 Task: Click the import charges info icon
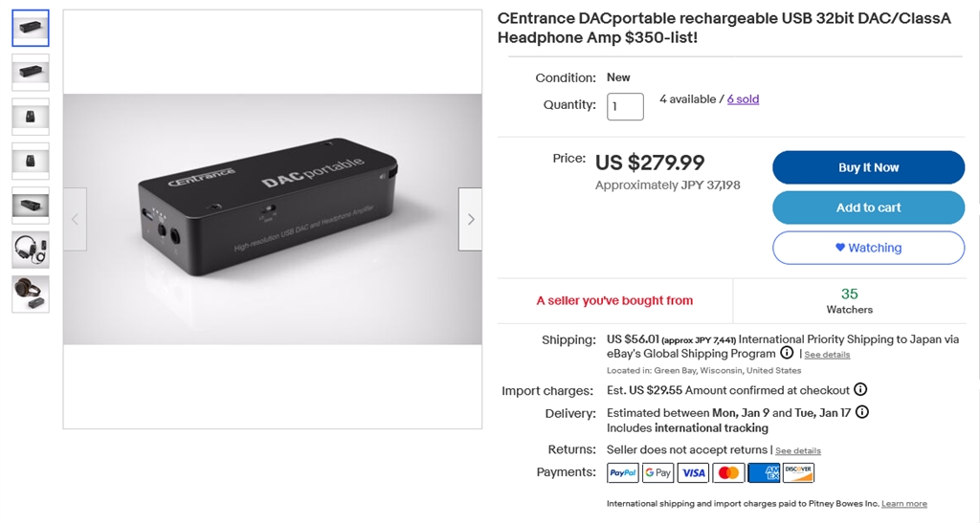coord(860,390)
